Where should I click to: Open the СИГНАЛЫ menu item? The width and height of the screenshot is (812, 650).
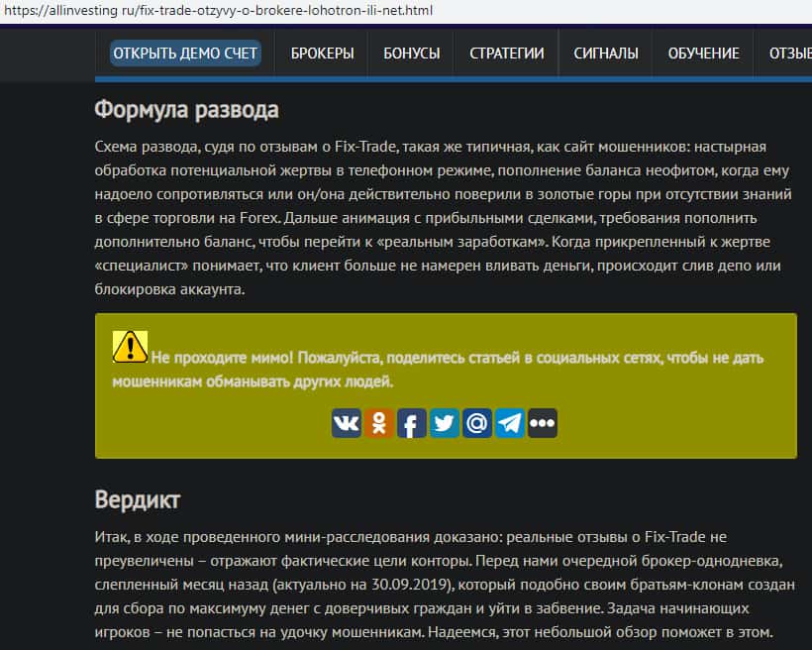606,54
